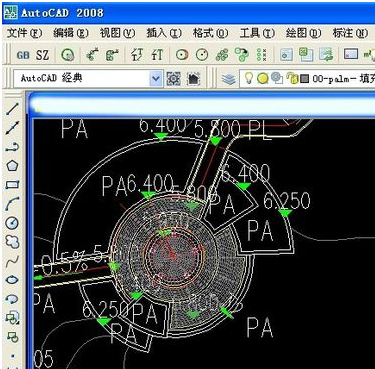Open the Layer Properties Manager icon
This screenshot has height=369, width=375.
pyautogui.click(x=229, y=79)
